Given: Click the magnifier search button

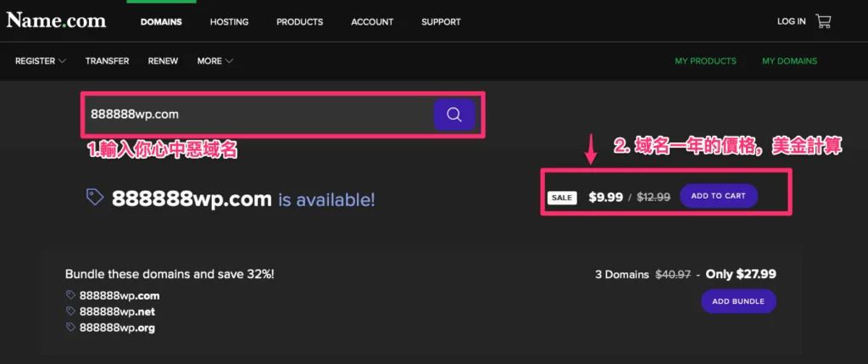Looking at the screenshot, I should click(453, 115).
